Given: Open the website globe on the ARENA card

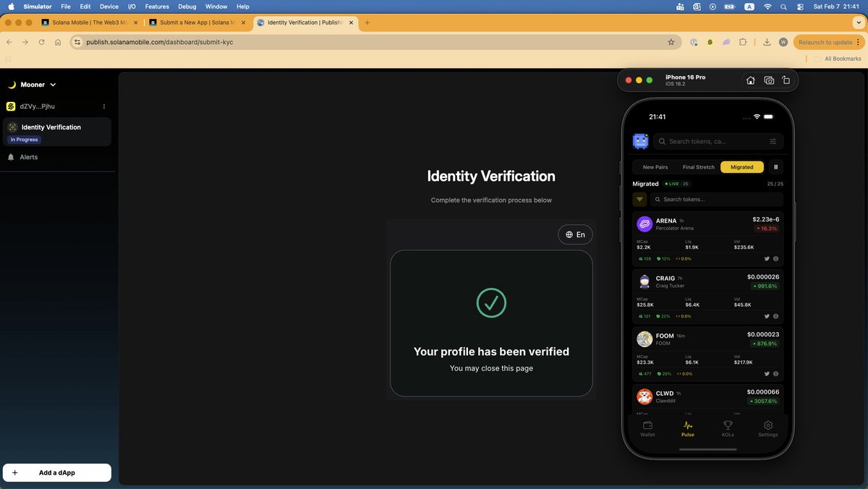Looking at the screenshot, I should pos(776,258).
